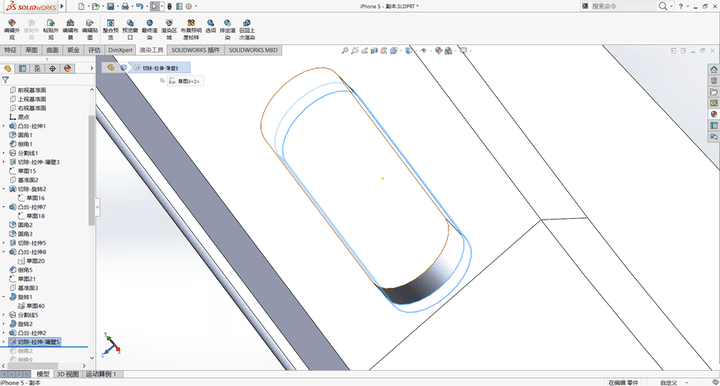Click the Rebuild traffic-light icon

pyautogui.click(x=169, y=6)
